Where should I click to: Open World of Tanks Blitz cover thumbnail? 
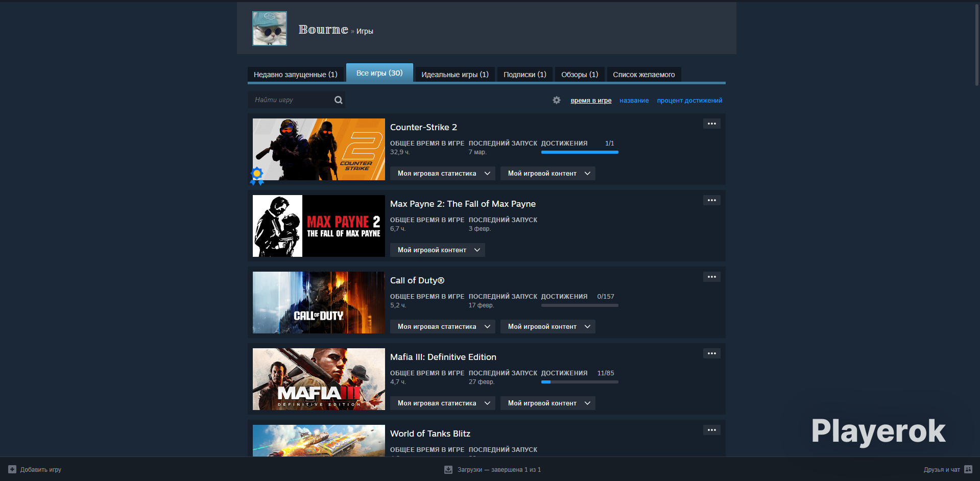[x=319, y=441]
